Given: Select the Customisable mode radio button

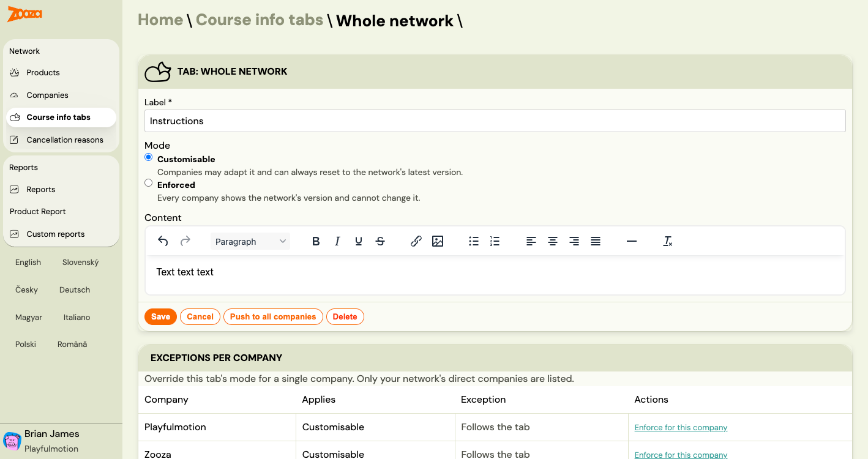Looking at the screenshot, I should (x=148, y=157).
